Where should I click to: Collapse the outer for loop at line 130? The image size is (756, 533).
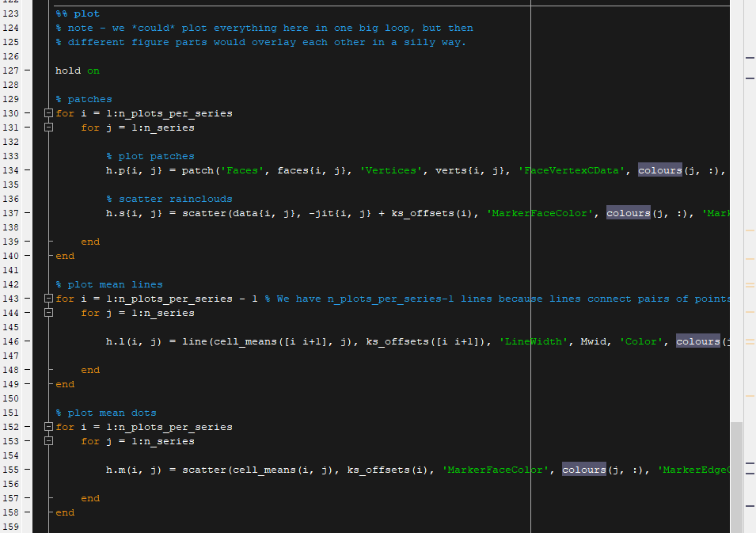(48, 113)
